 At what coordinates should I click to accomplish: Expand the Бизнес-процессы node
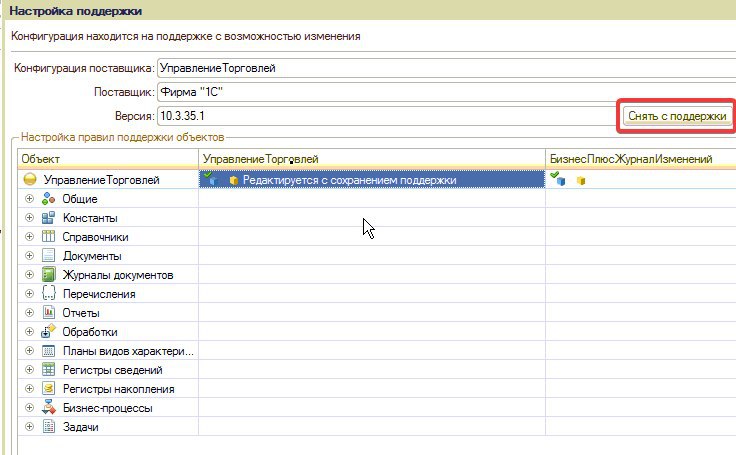(x=29, y=408)
